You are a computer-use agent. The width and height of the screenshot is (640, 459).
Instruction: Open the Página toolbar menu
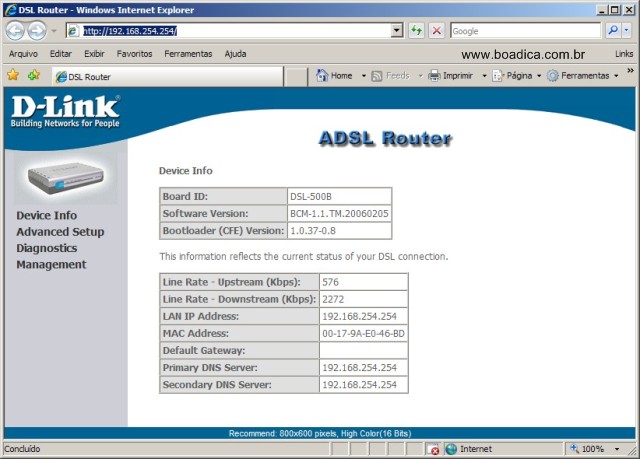click(517, 76)
